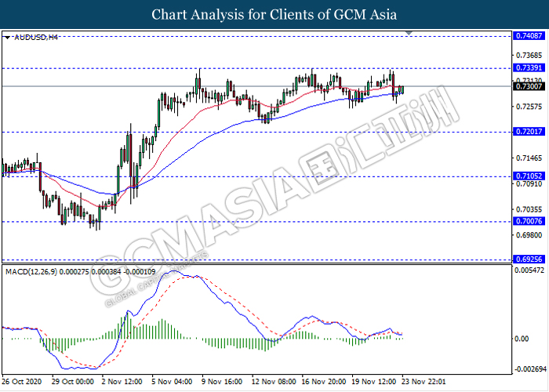Click the 0.69256 level label

(x=529, y=259)
